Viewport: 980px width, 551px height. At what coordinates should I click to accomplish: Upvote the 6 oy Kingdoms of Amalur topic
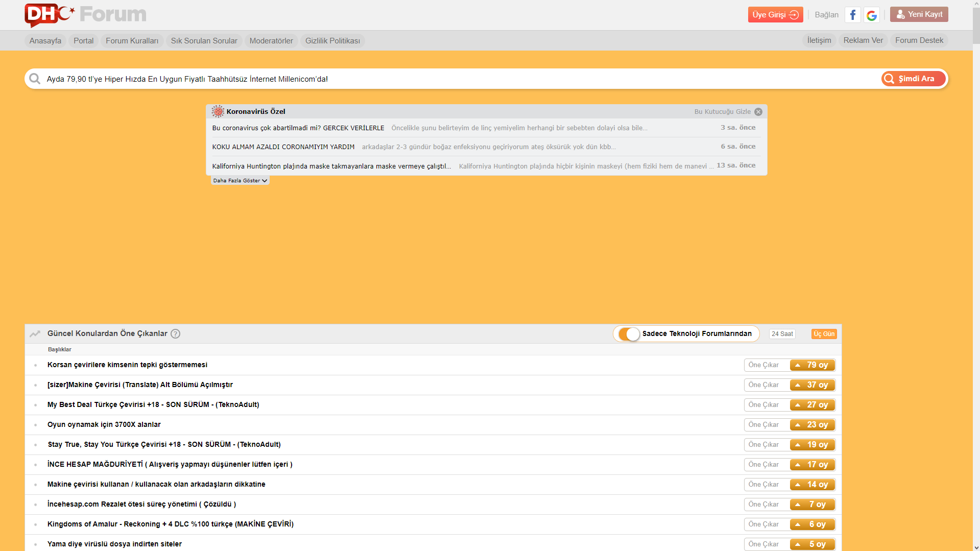click(812, 524)
